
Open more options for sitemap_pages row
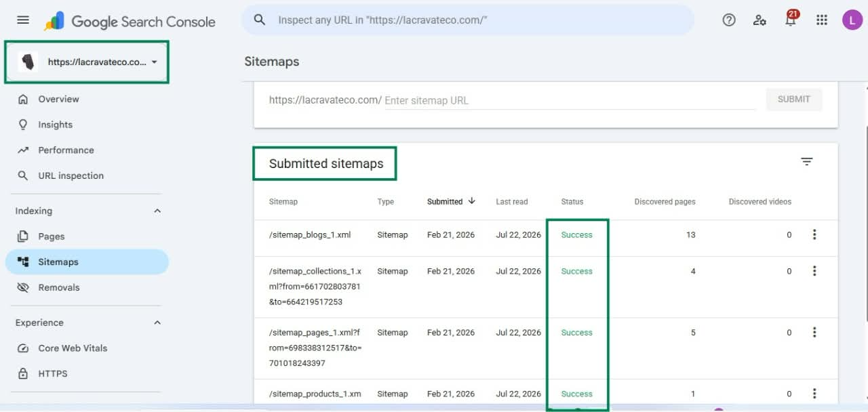coord(814,332)
